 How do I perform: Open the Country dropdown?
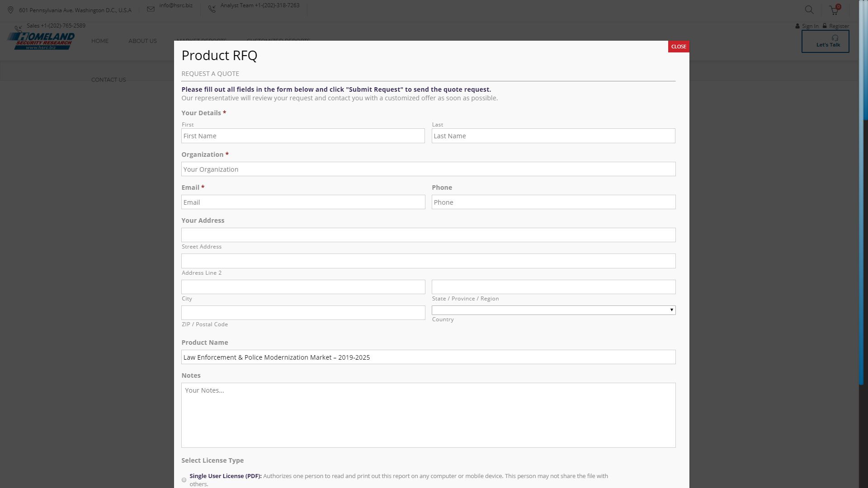[x=553, y=310]
